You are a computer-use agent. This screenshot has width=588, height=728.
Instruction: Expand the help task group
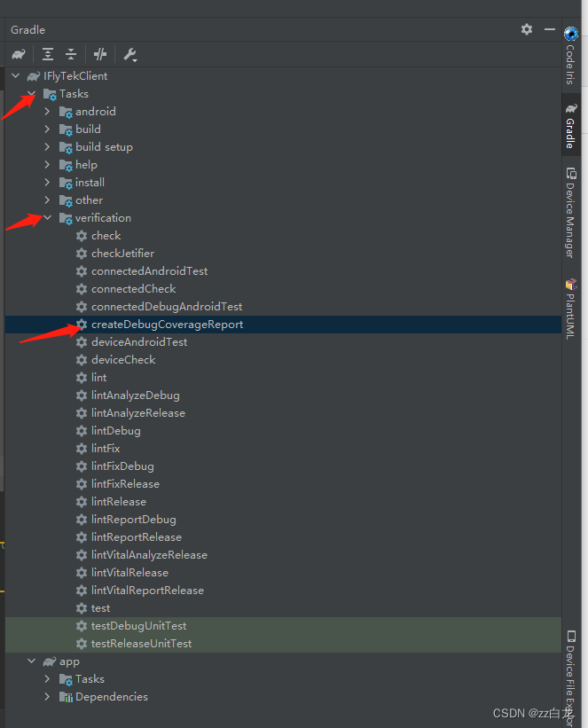(47, 164)
